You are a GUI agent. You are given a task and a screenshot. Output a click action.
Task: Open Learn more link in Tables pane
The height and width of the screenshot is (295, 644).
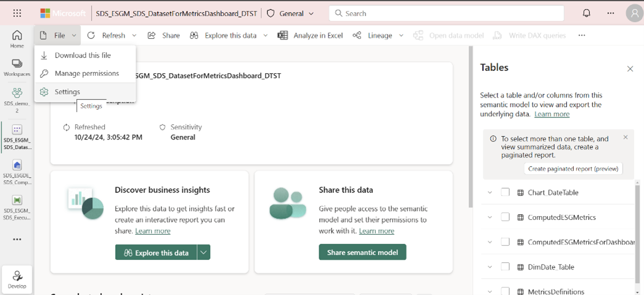pyautogui.click(x=552, y=114)
